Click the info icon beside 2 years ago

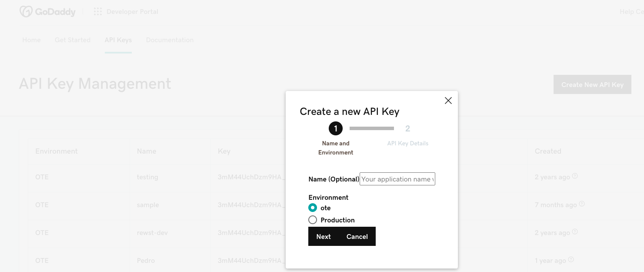(575, 176)
